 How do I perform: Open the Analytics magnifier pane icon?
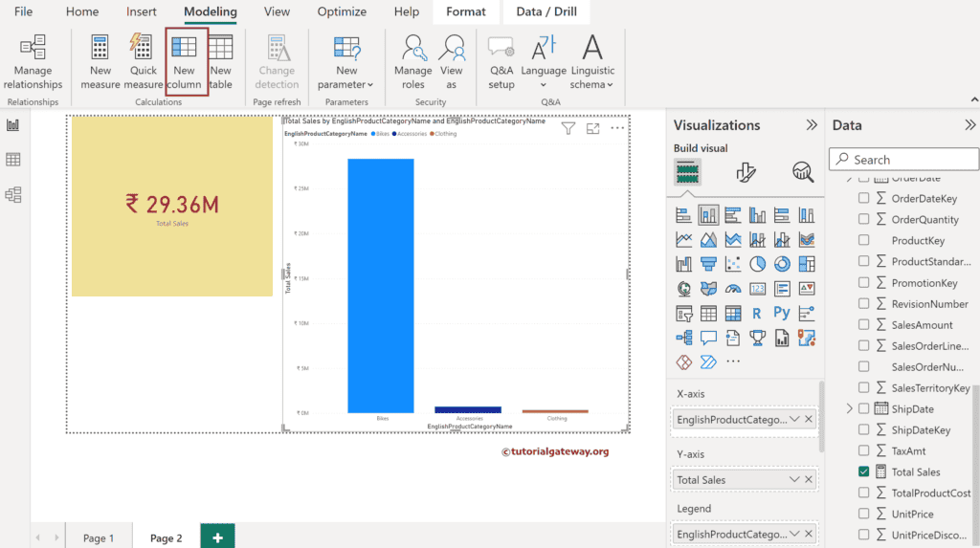[x=803, y=172]
